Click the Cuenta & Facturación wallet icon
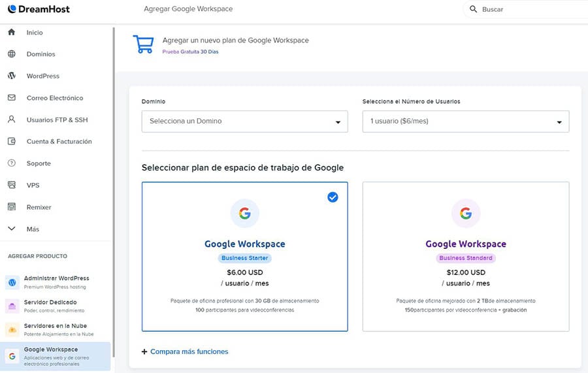This screenshot has height=373, width=588. pos(11,141)
